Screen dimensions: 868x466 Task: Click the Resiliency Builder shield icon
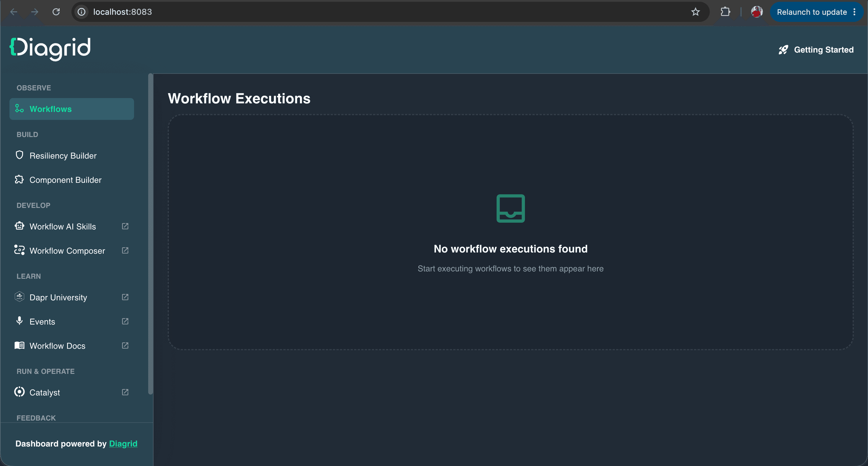tap(19, 155)
